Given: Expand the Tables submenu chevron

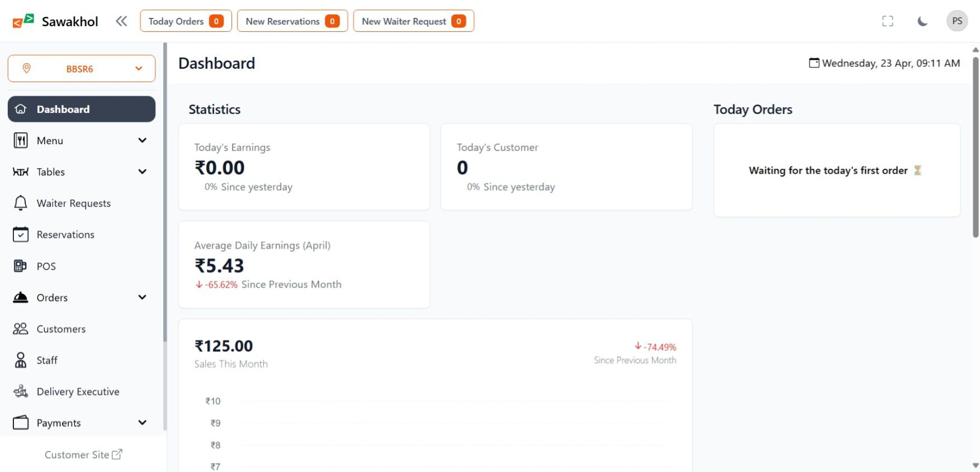Looking at the screenshot, I should tap(143, 171).
